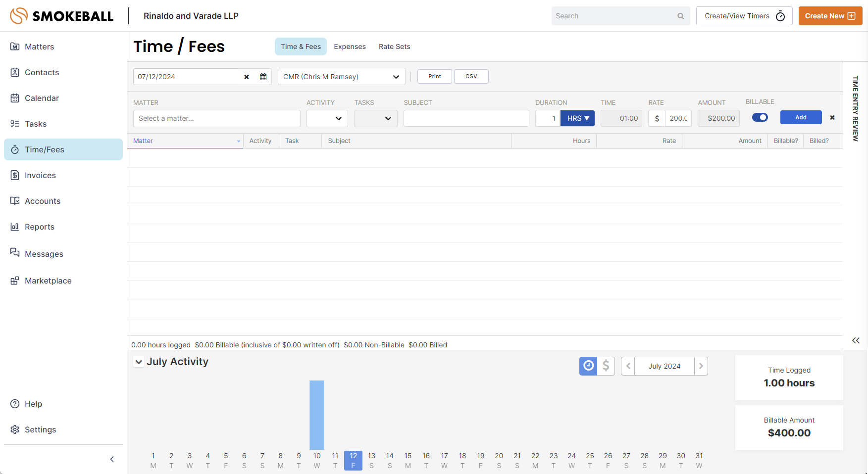Image resolution: width=868 pixels, height=474 pixels.
Task: Click the $200.00 Amount field
Action: pos(718,118)
